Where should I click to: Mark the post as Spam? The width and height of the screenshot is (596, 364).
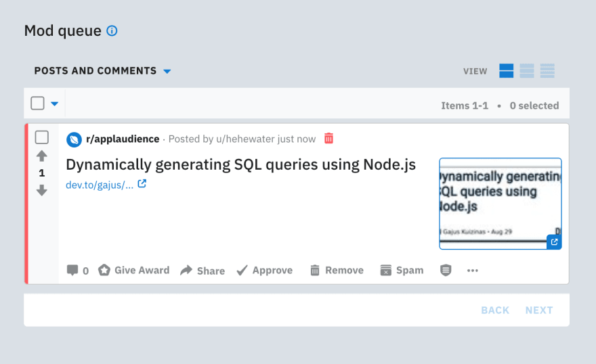coord(402,270)
